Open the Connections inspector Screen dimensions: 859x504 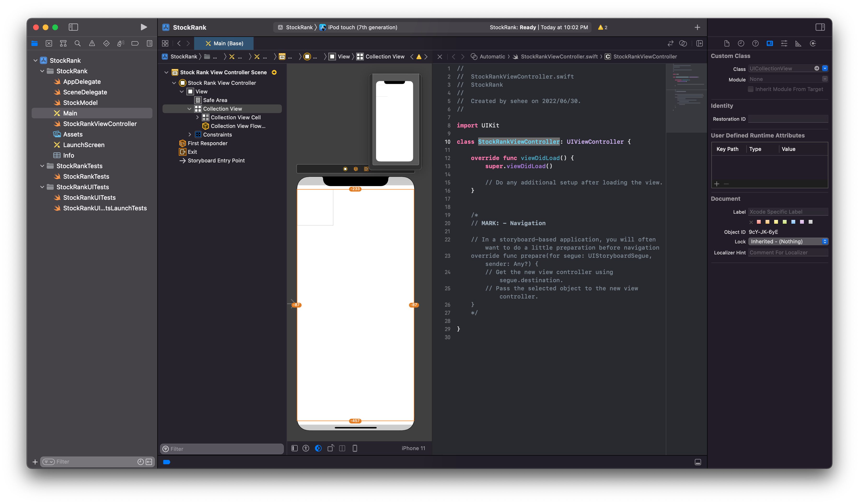click(x=813, y=43)
